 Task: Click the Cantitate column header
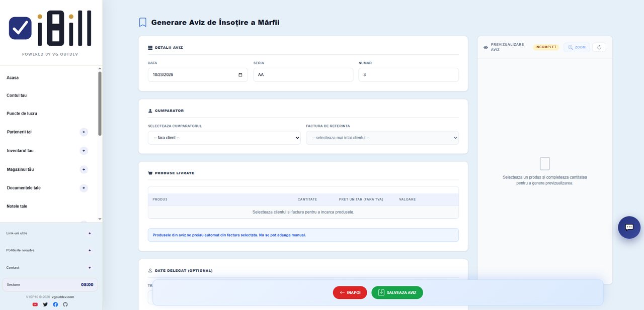coord(307,199)
